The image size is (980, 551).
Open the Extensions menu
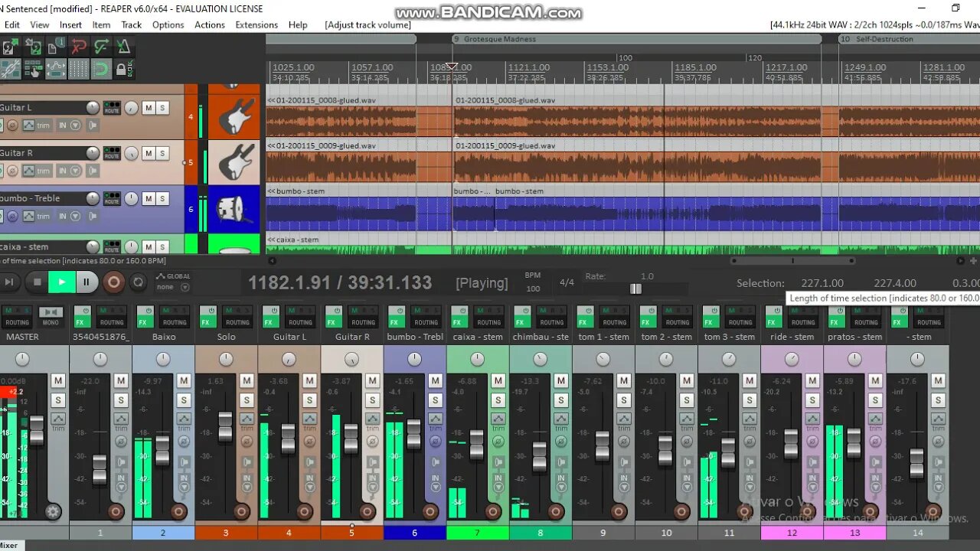(256, 24)
